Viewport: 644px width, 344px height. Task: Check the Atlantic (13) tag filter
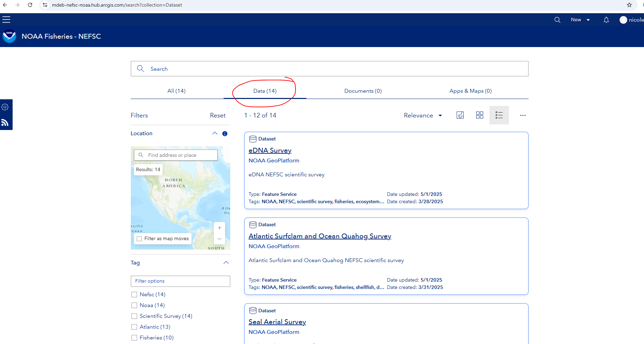(x=134, y=327)
